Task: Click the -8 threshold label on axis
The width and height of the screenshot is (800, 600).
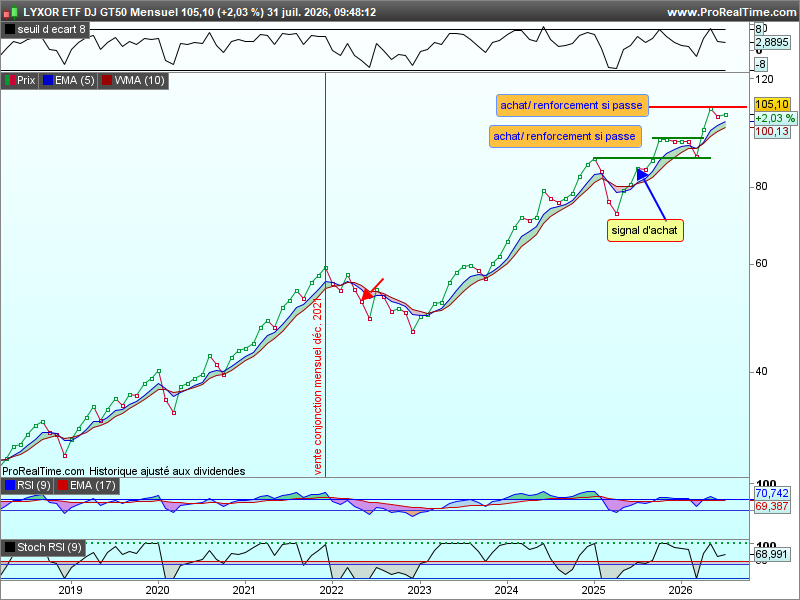Action: point(760,64)
